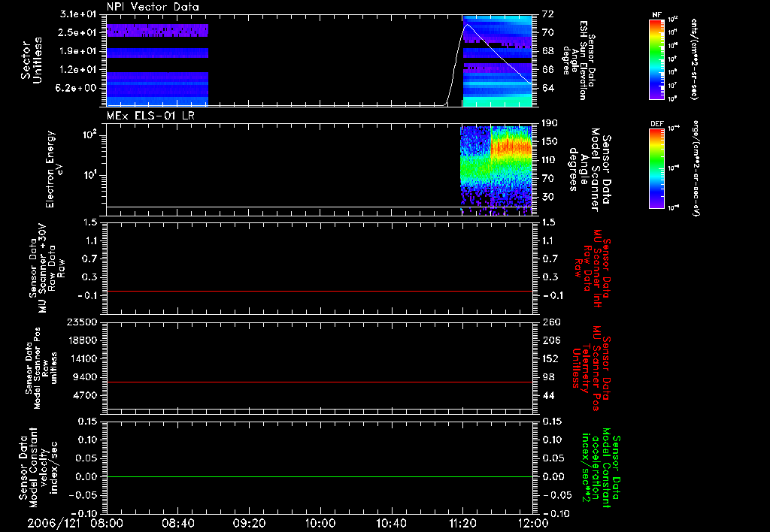Image resolution: width=770 pixels, height=532 pixels.
Task: Click the 23500 scanner position tick label
Action: tap(81, 322)
